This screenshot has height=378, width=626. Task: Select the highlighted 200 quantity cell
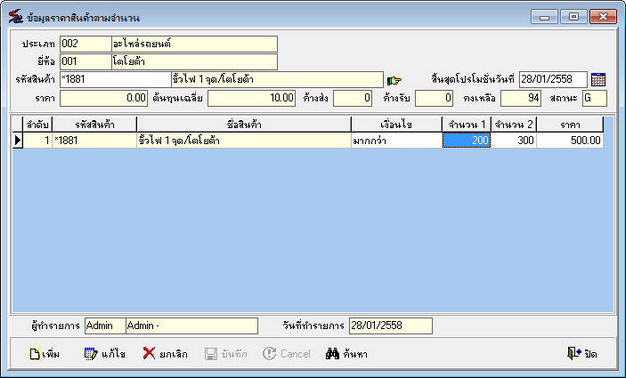point(466,141)
